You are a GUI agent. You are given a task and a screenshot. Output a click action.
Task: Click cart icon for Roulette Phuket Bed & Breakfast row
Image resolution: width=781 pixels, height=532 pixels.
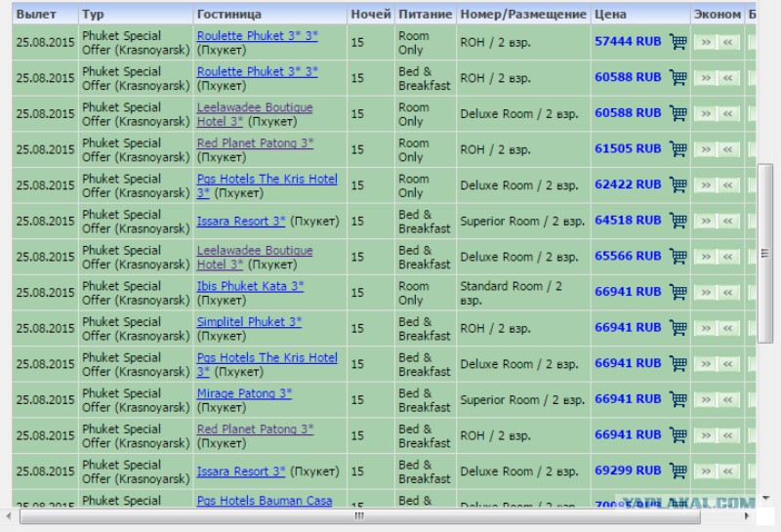[x=678, y=78]
